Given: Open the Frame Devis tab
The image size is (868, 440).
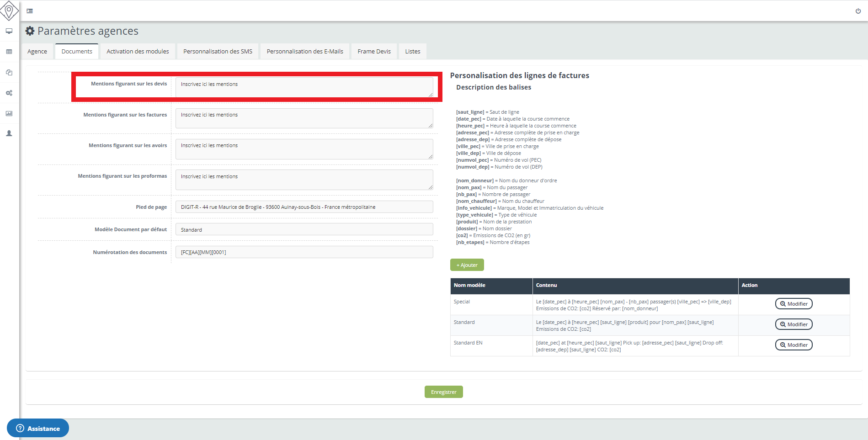Looking at the screenshot, I should pos(374,51).
